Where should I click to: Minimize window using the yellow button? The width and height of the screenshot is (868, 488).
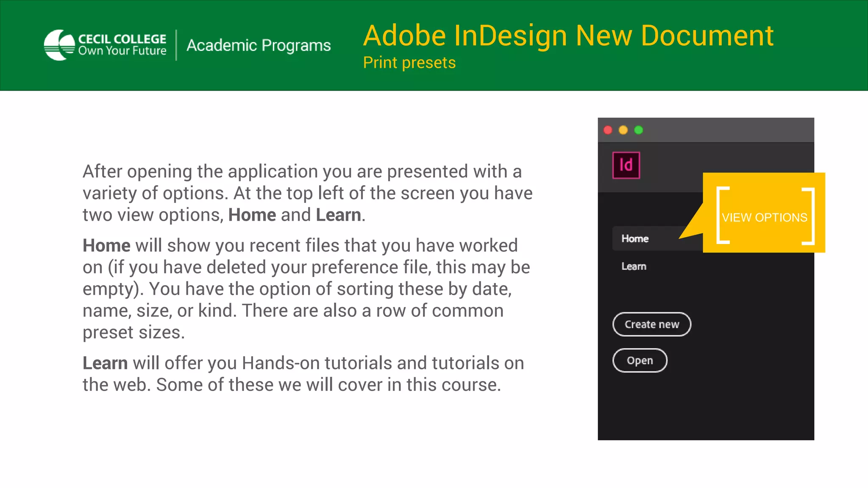click(623, 130)
